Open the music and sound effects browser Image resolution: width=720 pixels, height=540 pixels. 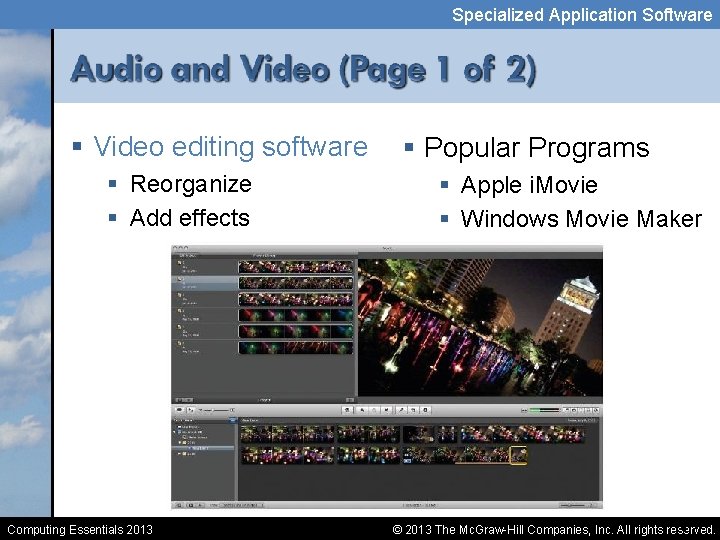coord(566,410)
